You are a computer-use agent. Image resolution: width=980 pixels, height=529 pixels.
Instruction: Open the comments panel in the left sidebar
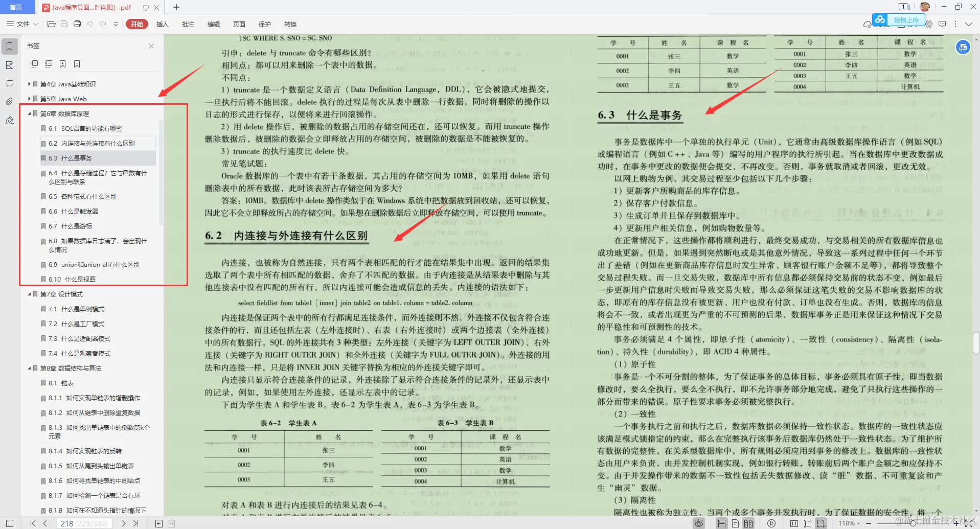(9, 83)
